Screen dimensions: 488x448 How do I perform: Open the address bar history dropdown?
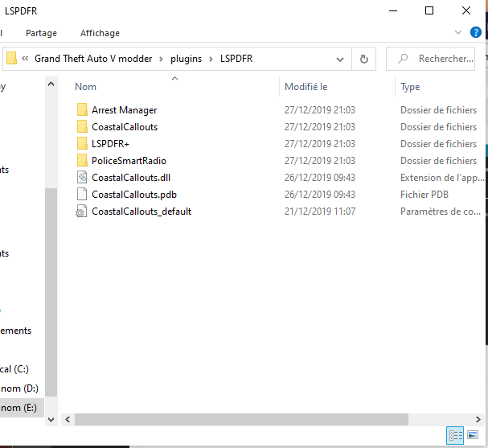tap(340, 60)
